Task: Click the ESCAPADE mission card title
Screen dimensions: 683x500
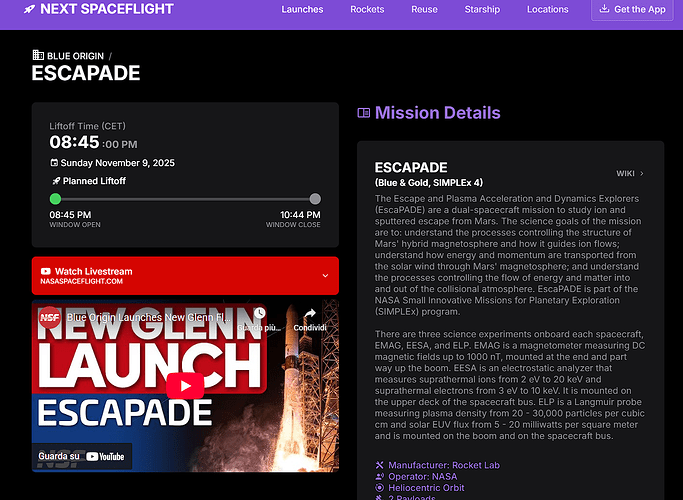Action: [411, 167]
